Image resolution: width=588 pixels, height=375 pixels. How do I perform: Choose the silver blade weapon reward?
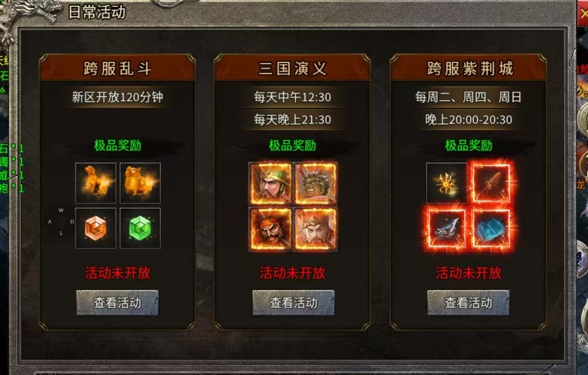click(x=447, y=228)
